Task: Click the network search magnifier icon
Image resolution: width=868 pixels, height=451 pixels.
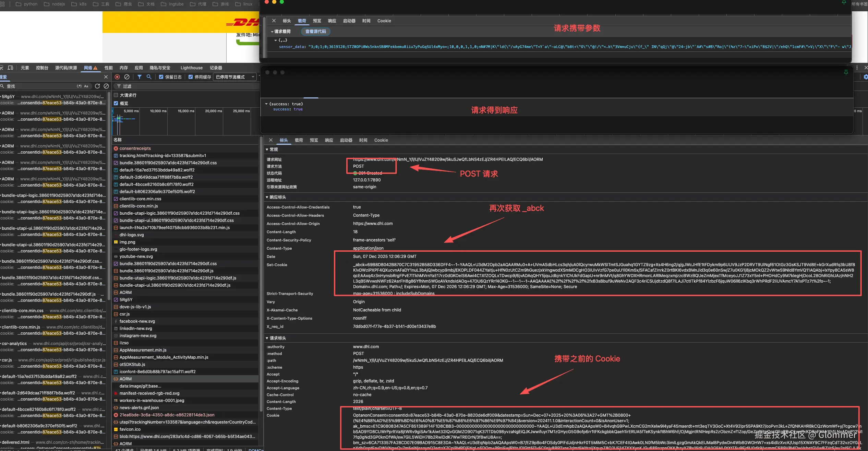Action: pyautogui.click(x=149, y=77)
